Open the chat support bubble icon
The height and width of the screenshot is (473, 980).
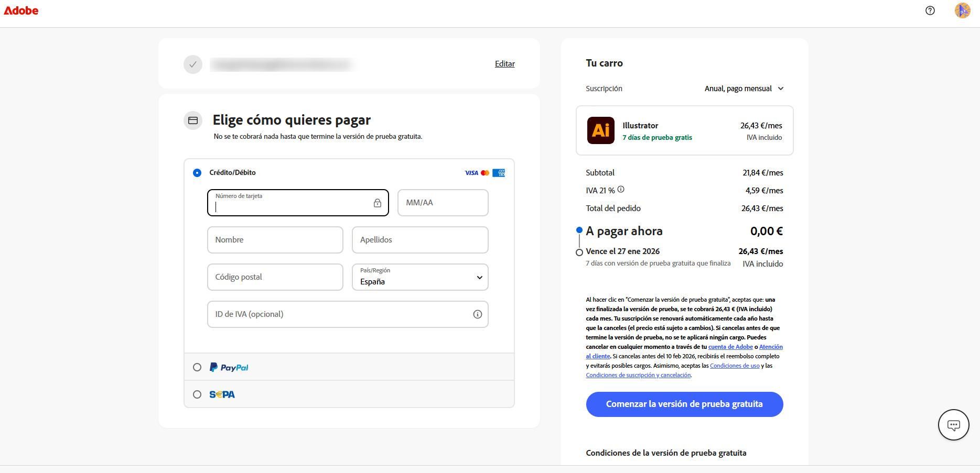pos(953,425)
